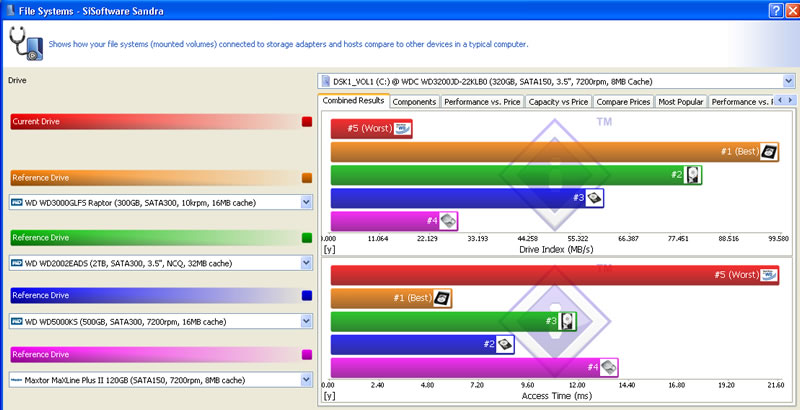Toggle the green Reference Drive color box

tap(307, 238)
